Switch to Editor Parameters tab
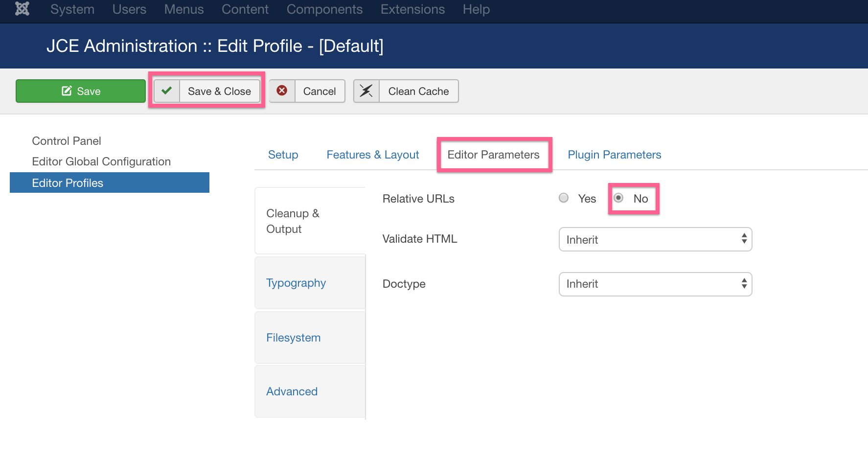The image size is (868, 456). click(493, 155)
